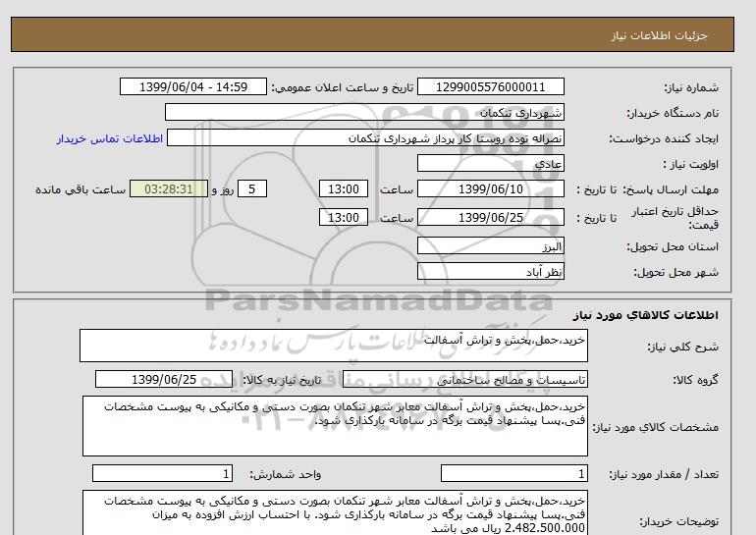Click the label شرح کلی نیاز

click(682, 347)
